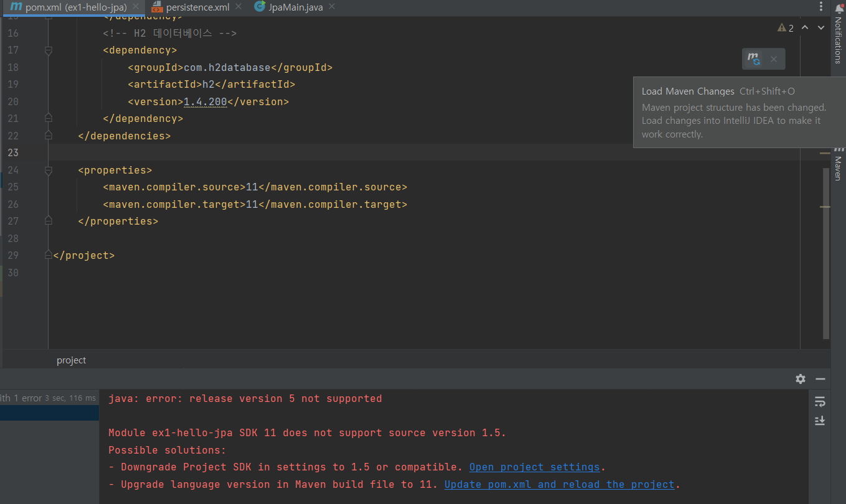Select the build result row with 1 error
Image resolution: width=846 pixels, height=504 pixels.
49,398
